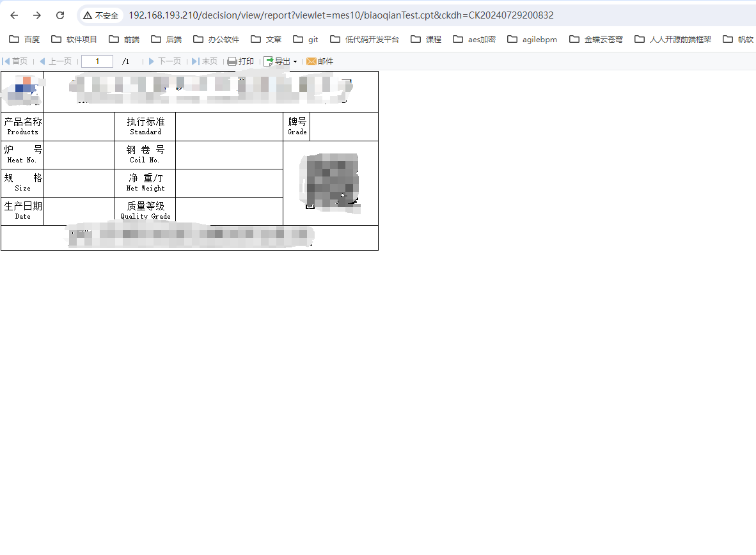Click the 牌号 Grade label cell
Screen dimensions: 756x555
click(x=297, y=127)
